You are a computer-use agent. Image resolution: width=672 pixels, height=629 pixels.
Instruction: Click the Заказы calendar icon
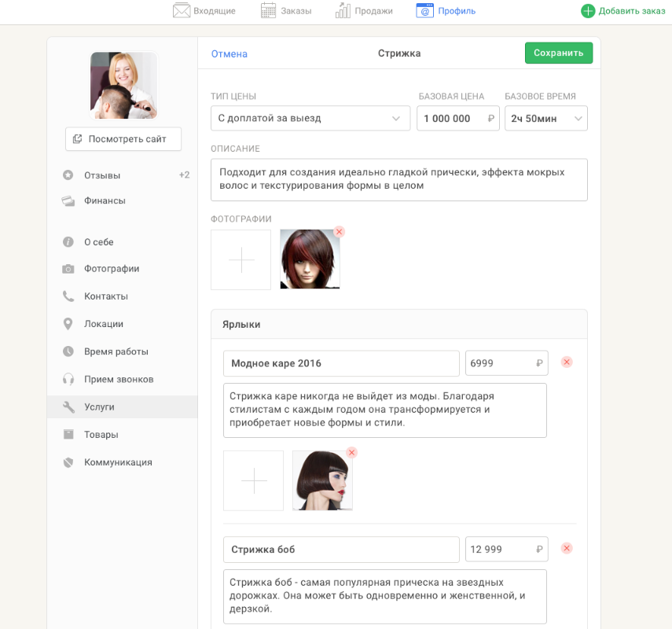268,10
